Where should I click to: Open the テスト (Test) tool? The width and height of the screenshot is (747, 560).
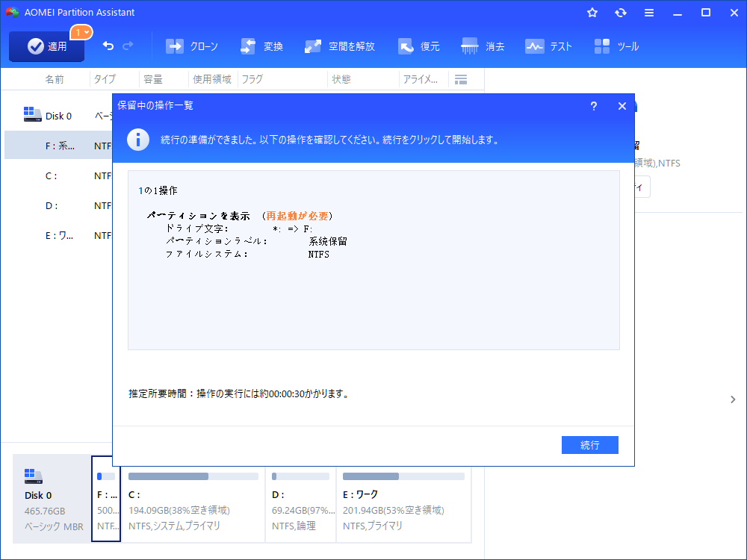point(548,46)
